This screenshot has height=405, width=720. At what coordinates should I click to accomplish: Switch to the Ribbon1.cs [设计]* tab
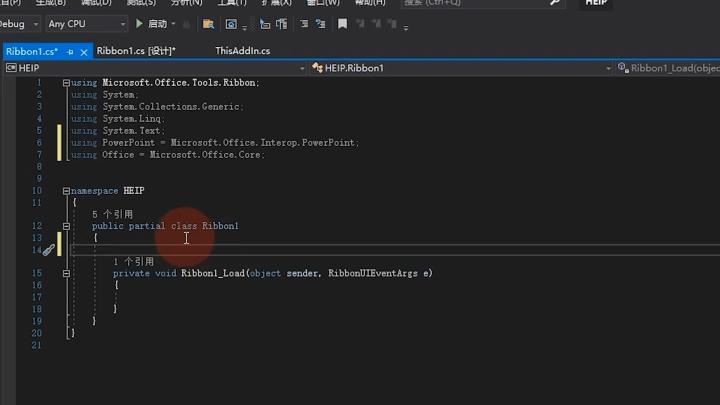tap(136, 50)
